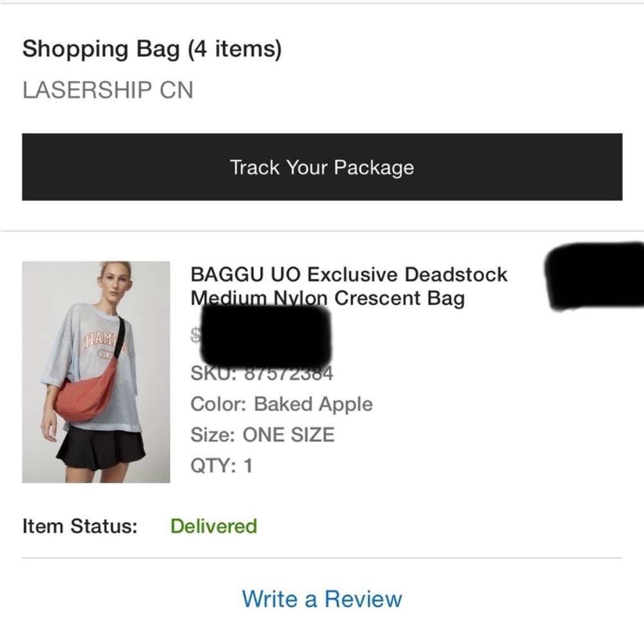
Task: Click the Size: ONE SIZE text
Action: (x=262, y=435)
